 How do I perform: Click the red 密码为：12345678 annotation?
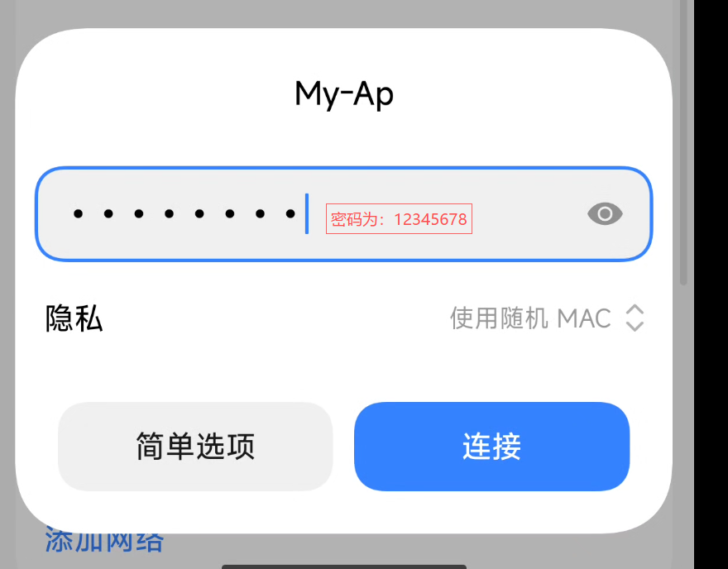click(399, 218)
